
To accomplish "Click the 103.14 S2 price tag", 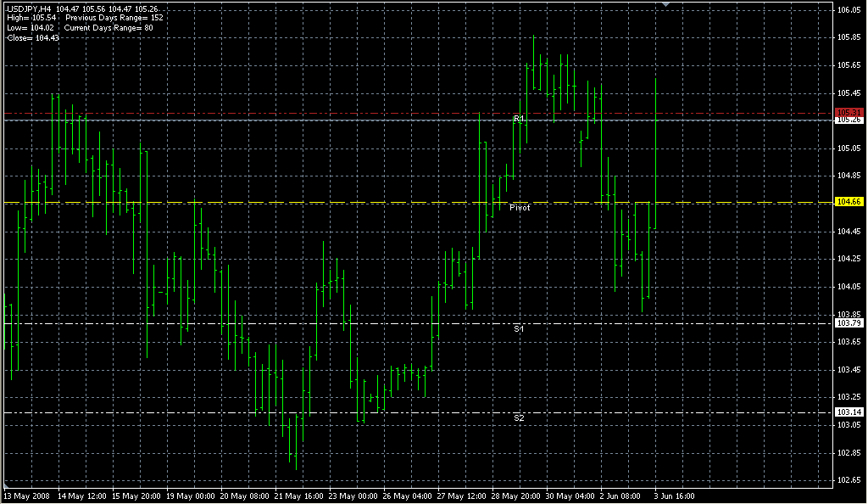I will [849, 412].
